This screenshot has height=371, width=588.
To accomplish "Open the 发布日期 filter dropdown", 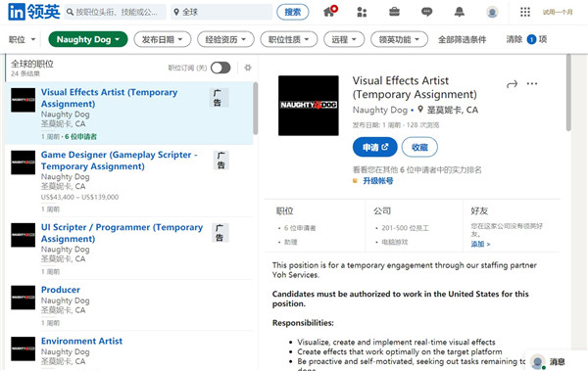I will point(163,39).
